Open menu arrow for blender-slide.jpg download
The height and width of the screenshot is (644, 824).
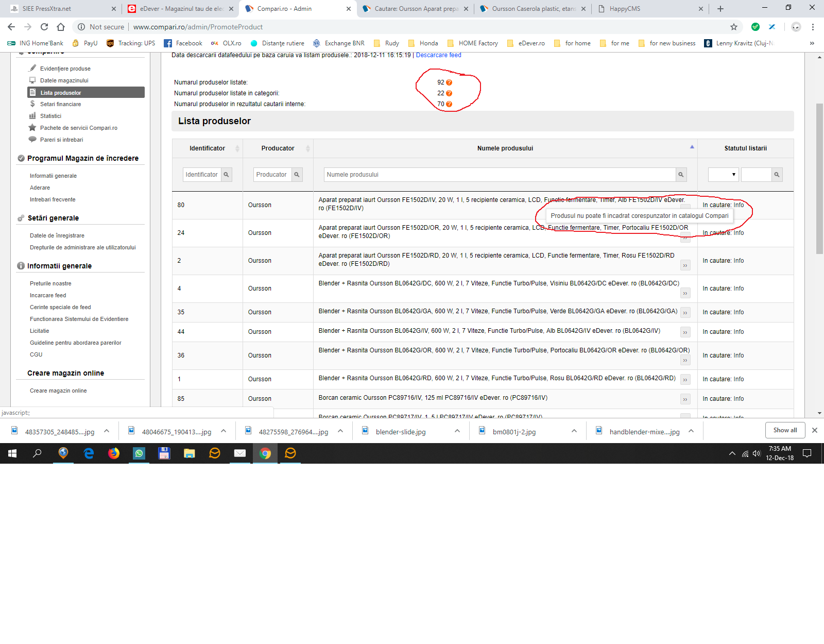pos(457,431)
